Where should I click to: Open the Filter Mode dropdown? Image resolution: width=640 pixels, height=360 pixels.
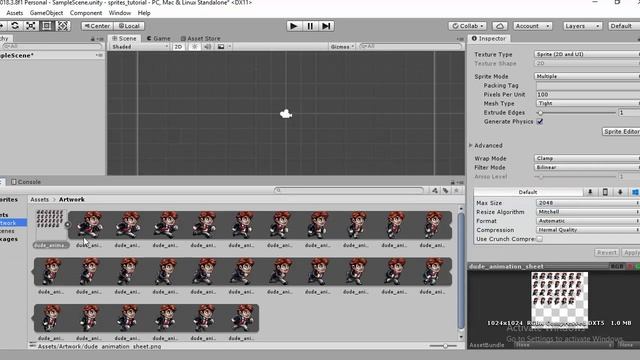click(x=587, y=167)
